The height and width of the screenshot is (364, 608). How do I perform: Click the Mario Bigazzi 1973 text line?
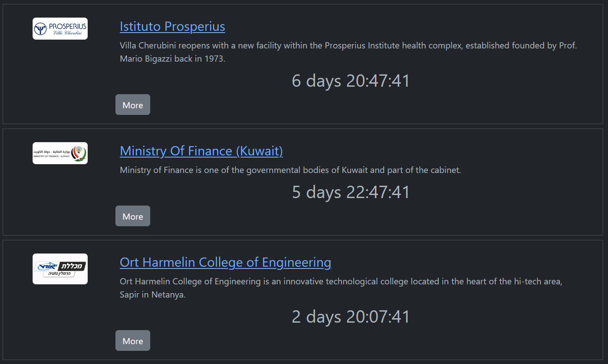(x=172, y=59)
